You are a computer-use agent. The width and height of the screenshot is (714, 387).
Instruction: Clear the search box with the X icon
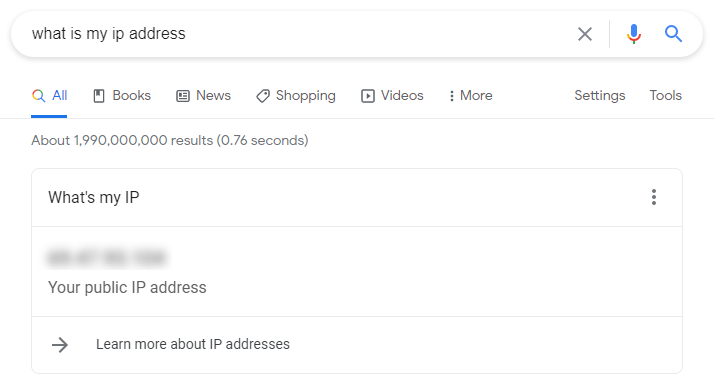(585, 34)
